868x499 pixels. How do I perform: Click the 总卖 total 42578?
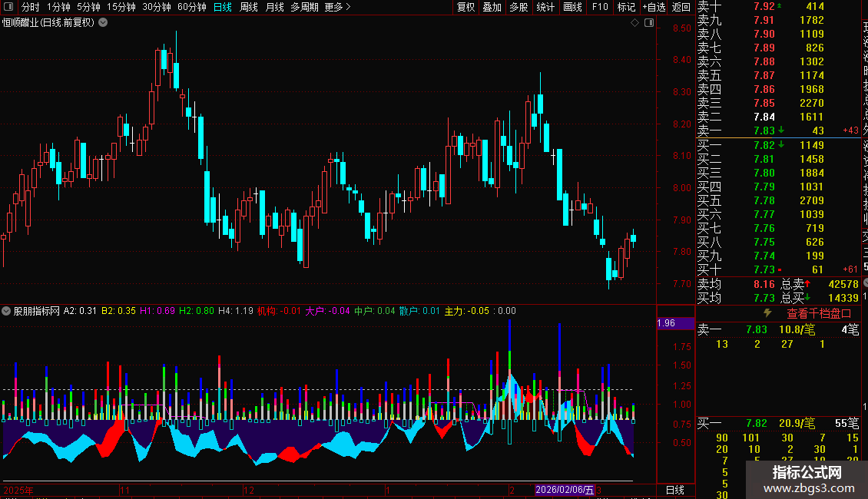(x=843, y=284)
